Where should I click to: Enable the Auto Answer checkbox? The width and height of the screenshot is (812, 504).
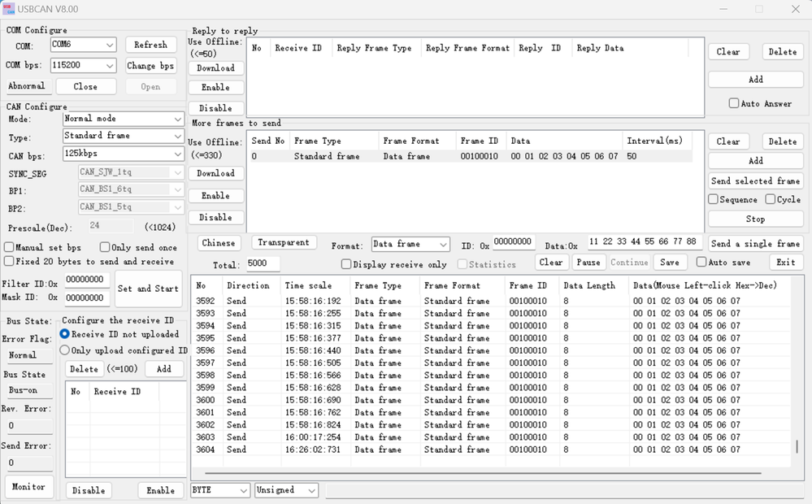734,104
